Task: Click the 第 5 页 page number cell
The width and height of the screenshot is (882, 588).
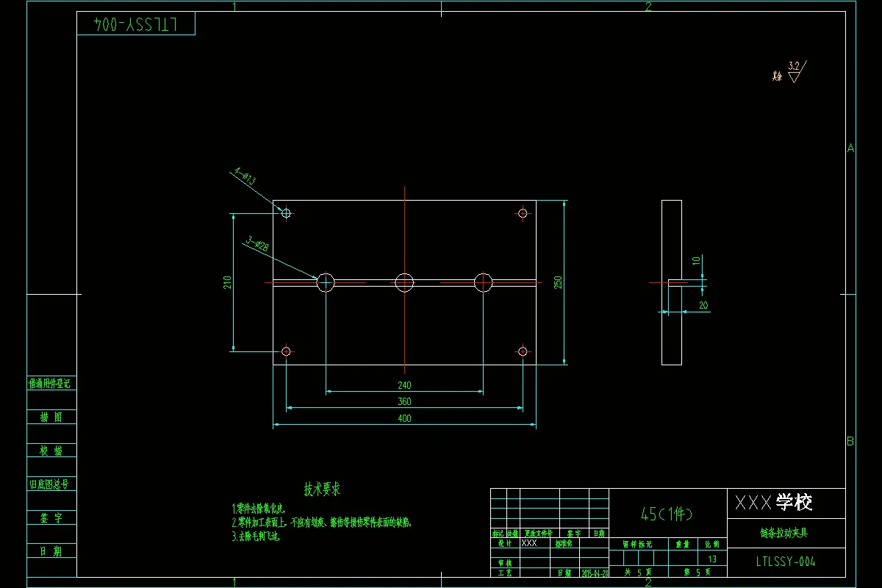Action: [x=698, y=573]
